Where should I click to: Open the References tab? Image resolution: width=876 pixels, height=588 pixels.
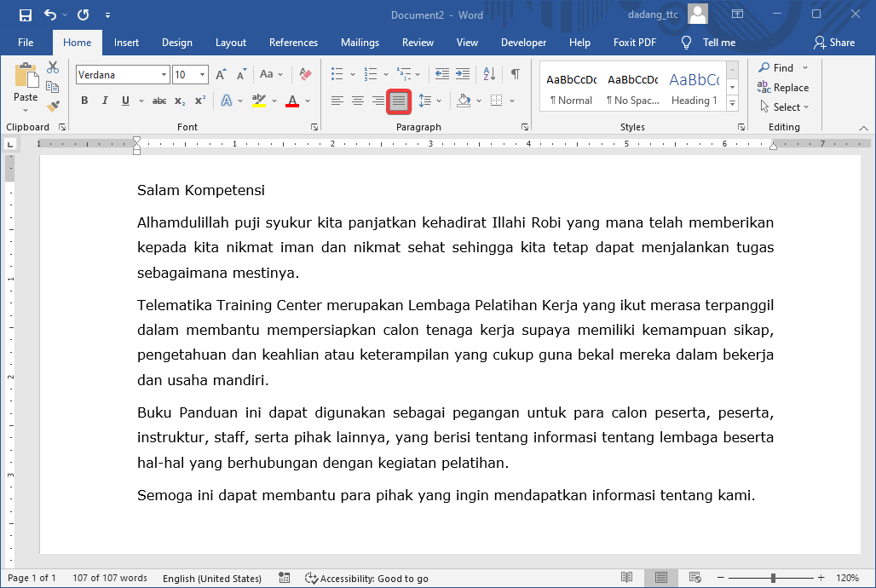tap(293, 43)
